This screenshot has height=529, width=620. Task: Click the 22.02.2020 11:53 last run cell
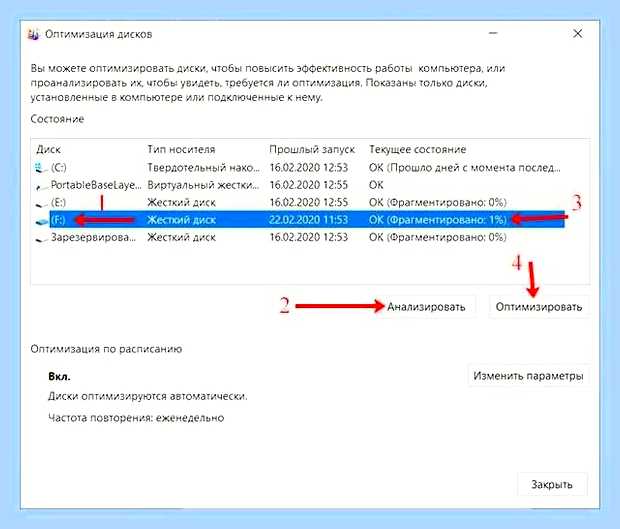(308, 220)
